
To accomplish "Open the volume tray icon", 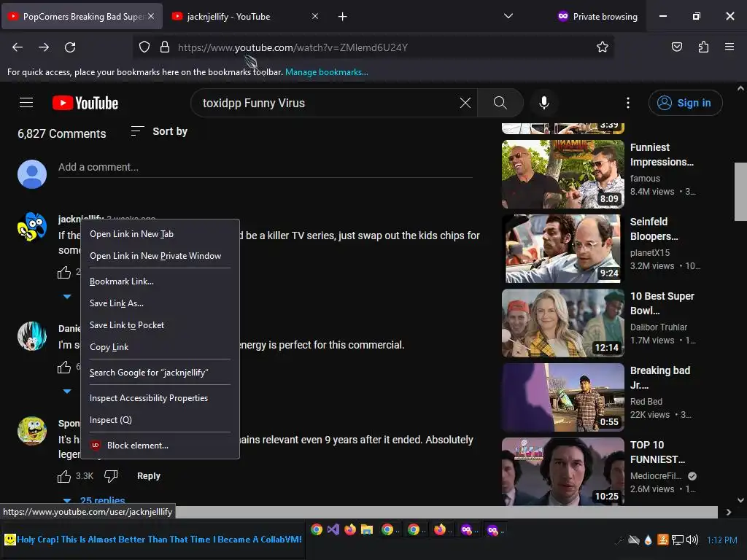I will (x=692, y=540).
